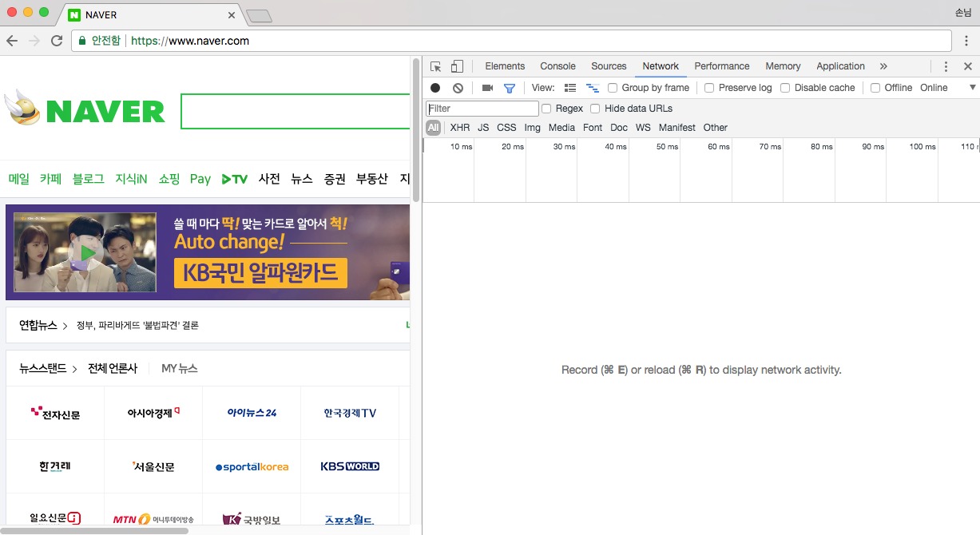Filter requests by Img

coord(532,128)
